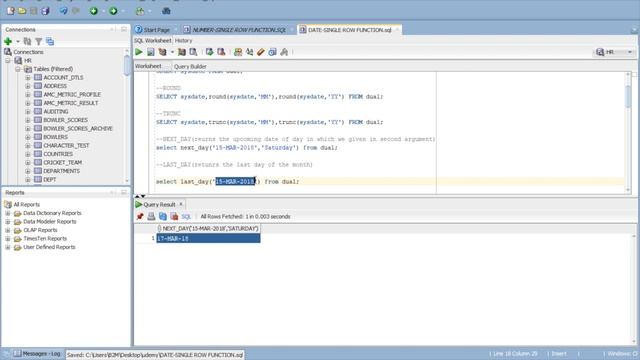Open the SQL Worksheet sub-tab

pyautogui.click(x=153, y=40)
